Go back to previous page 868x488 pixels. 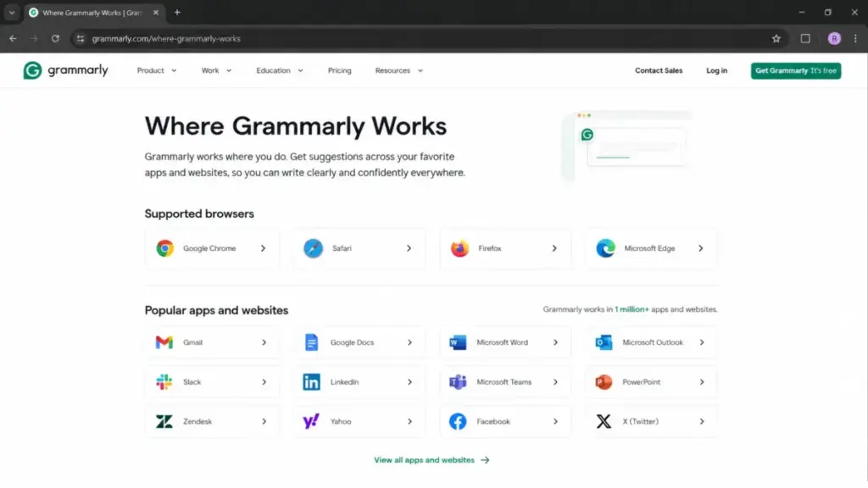tap(13, 39)
